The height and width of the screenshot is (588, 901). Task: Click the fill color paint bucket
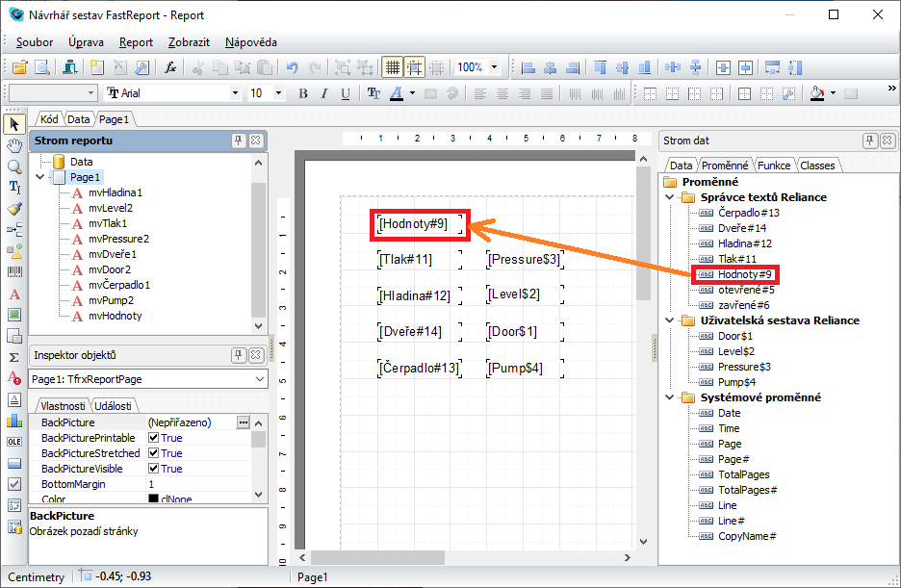(x=817, y=93)
